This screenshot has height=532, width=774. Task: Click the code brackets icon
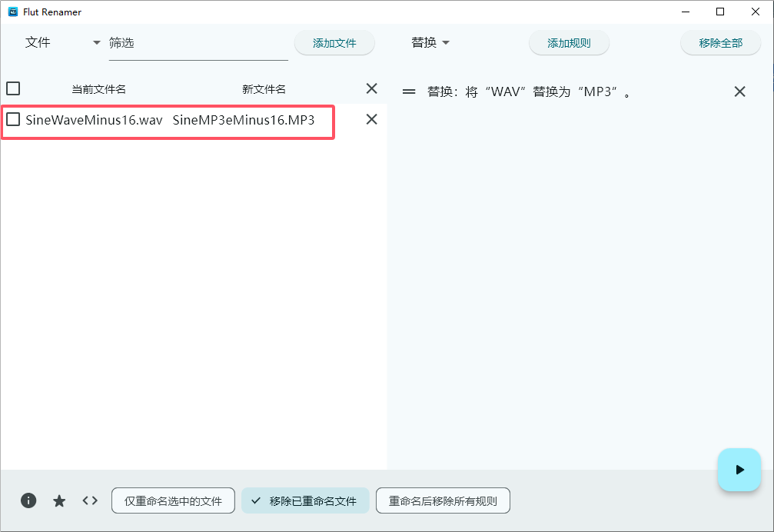(x=90, y=500)
